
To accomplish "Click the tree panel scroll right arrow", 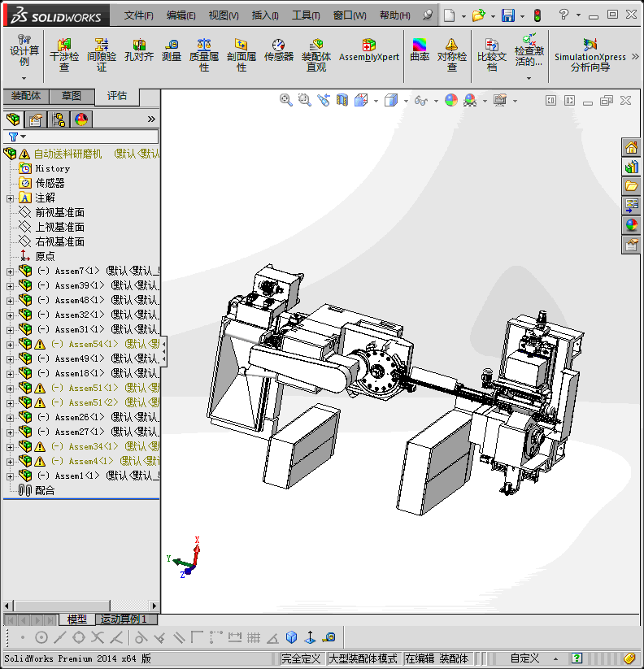I will [154, 606].
